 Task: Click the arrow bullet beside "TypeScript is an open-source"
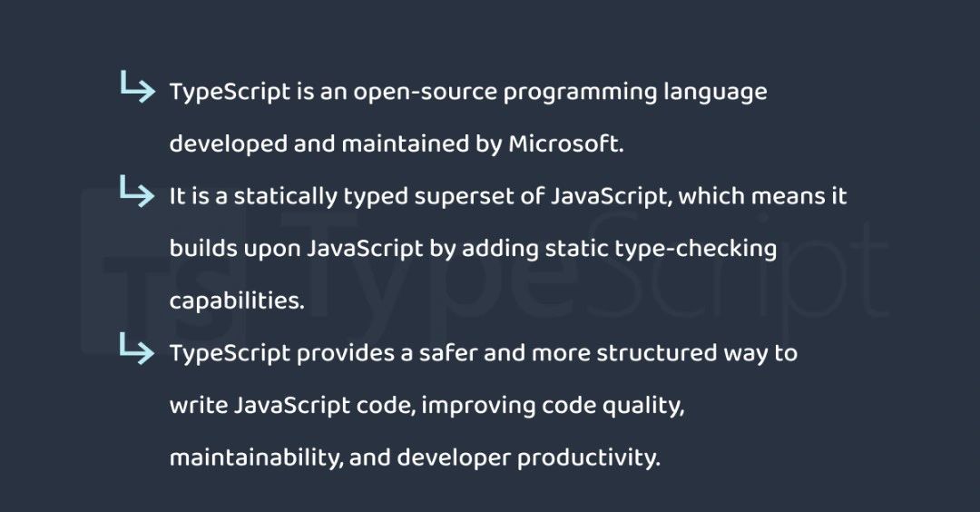[x=137, y=89]
